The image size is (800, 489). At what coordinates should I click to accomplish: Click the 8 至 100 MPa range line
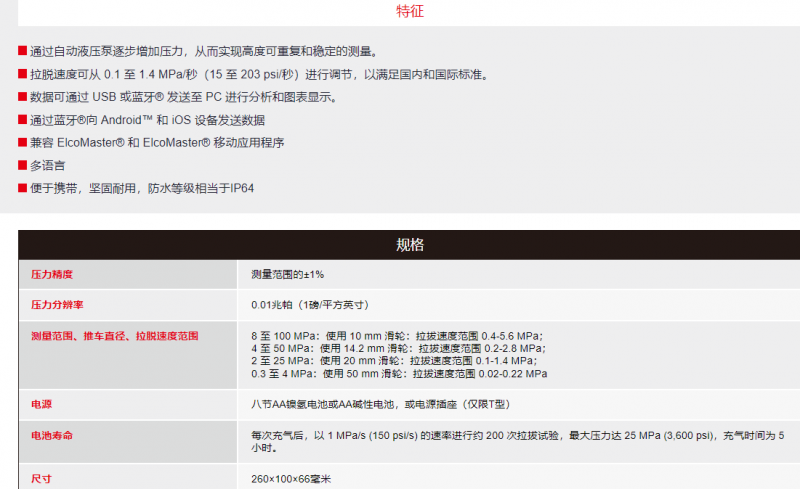[397, 336]
